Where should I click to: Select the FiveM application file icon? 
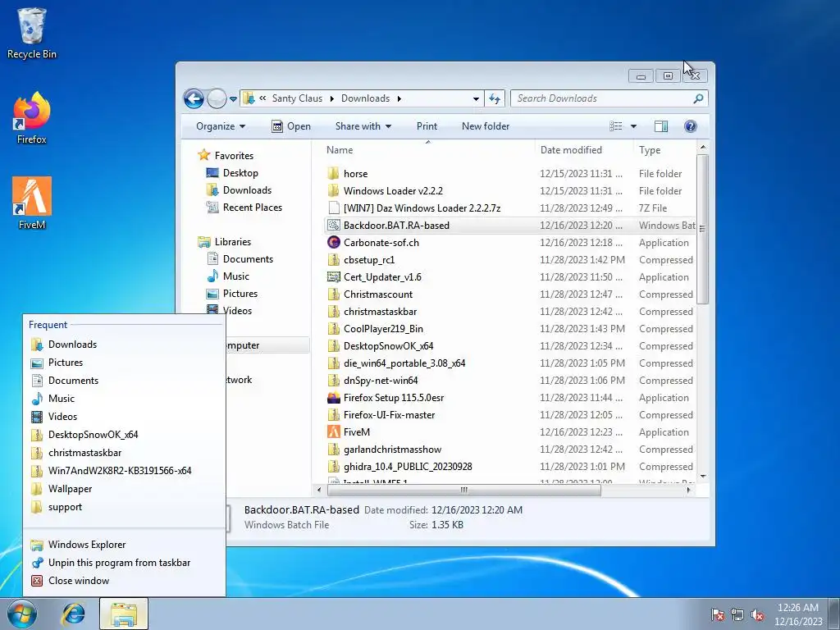pos(333,431)
